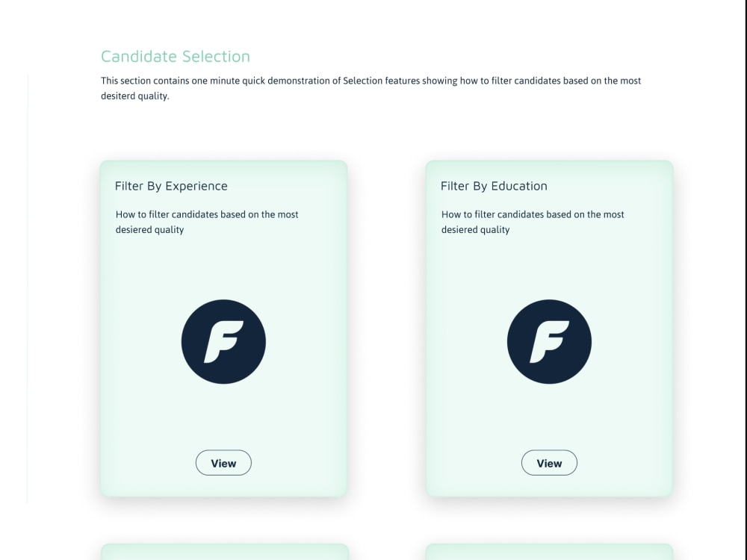Click the Filter By Education card title
The width and height of the screenshot is (747, 560).
click(494, 186)
